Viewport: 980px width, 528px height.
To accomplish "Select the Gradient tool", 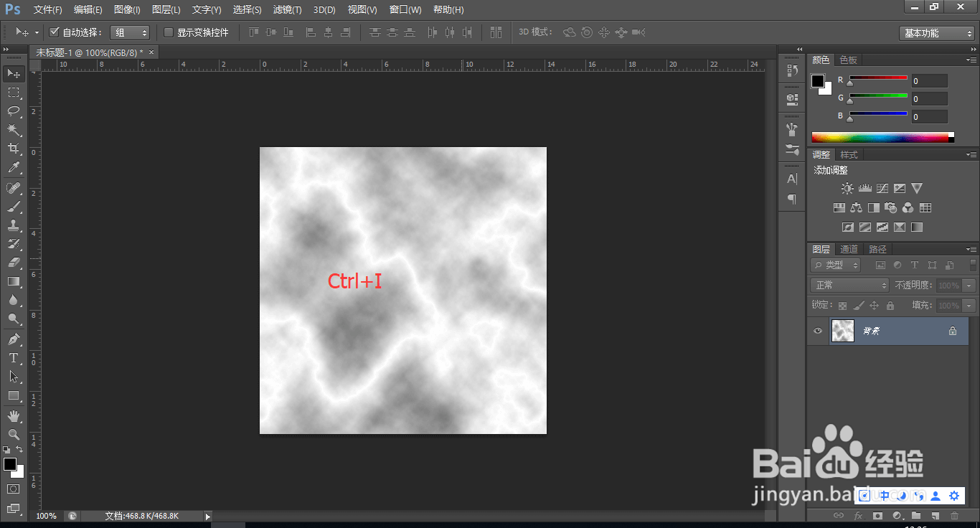I will point(14,281).
